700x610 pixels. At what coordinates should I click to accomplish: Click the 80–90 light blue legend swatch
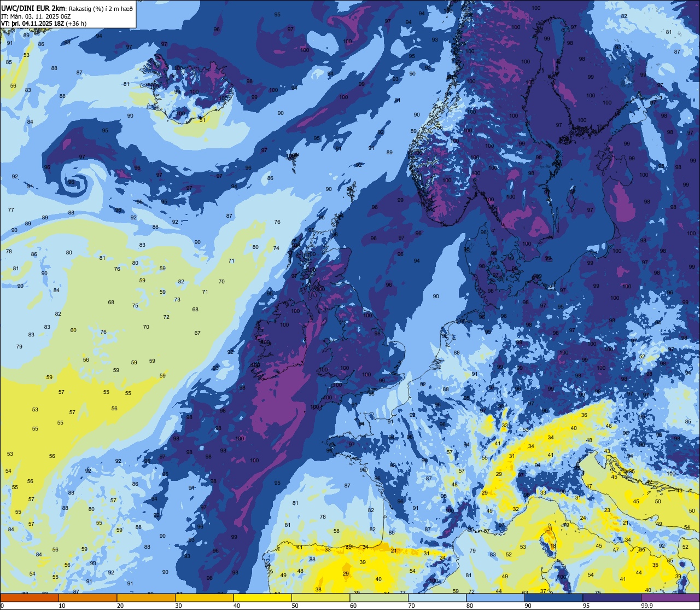(495, 598)
